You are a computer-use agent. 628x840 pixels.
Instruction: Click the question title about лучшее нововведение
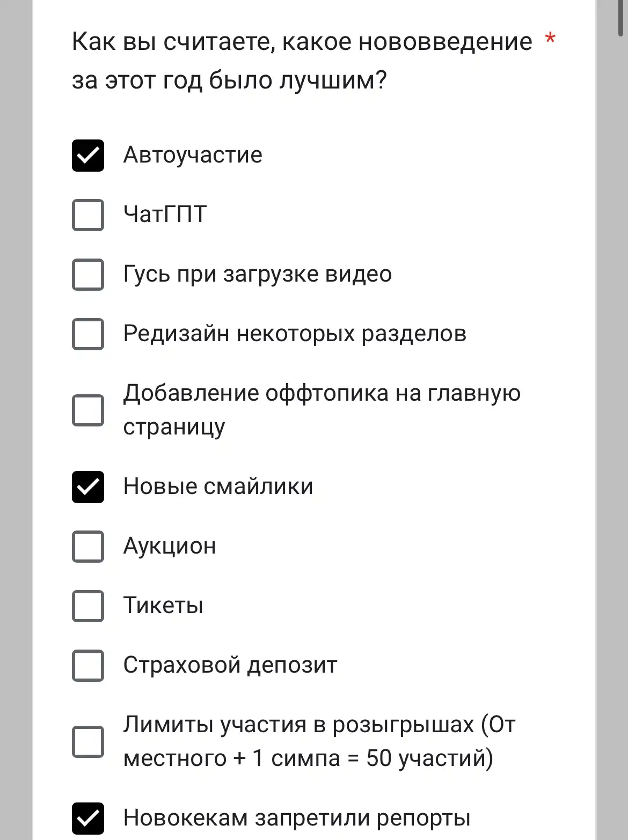click(x=302, y=61)
